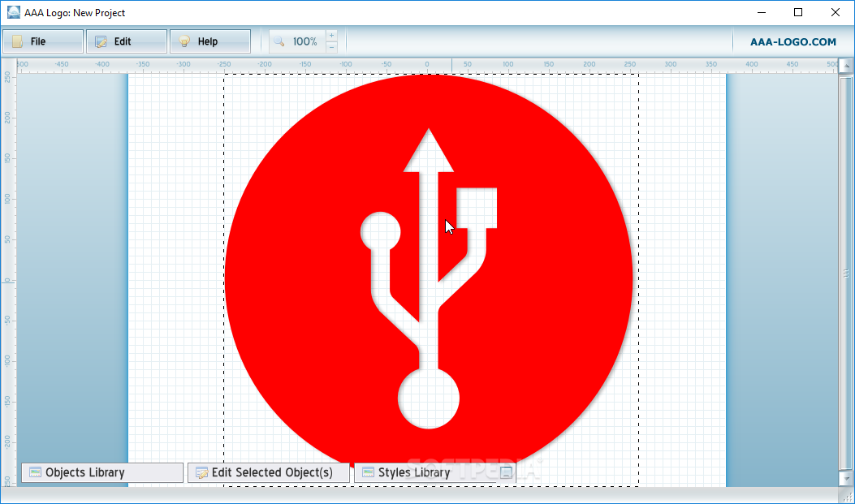
Task: Expand the Objects Library panel
Action: [101, 472]
